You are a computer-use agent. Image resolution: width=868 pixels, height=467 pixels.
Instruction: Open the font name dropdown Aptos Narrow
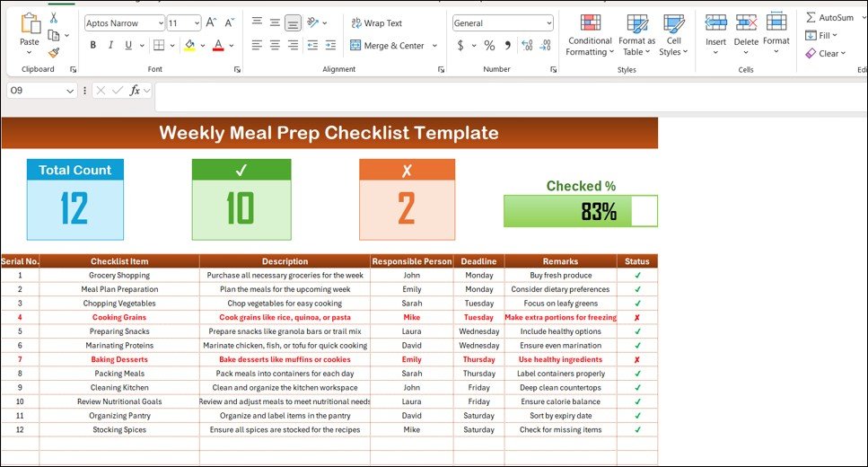(161, 22)
